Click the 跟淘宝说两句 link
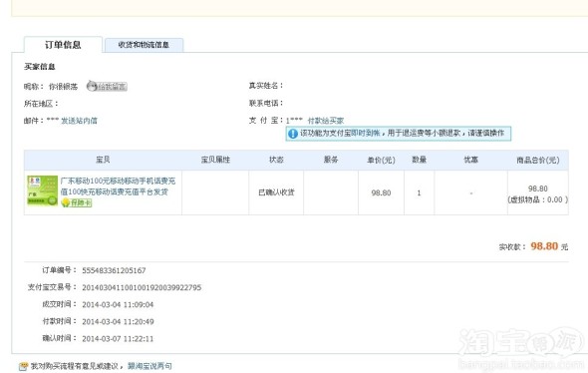 [x=150, y=366]
